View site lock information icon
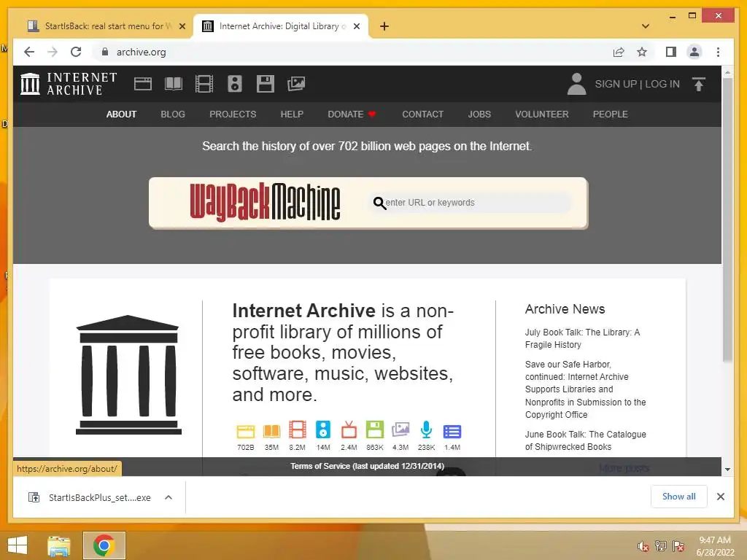 105,52
